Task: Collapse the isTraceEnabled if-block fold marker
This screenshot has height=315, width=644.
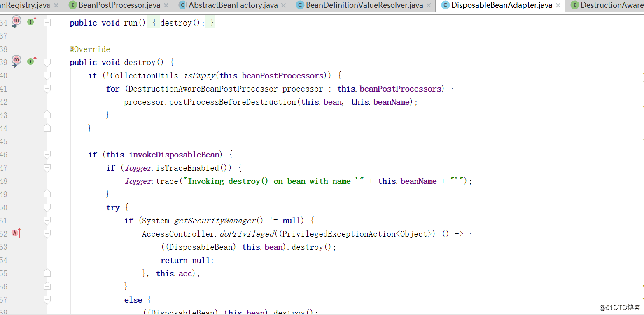Action: click(47, 168)
